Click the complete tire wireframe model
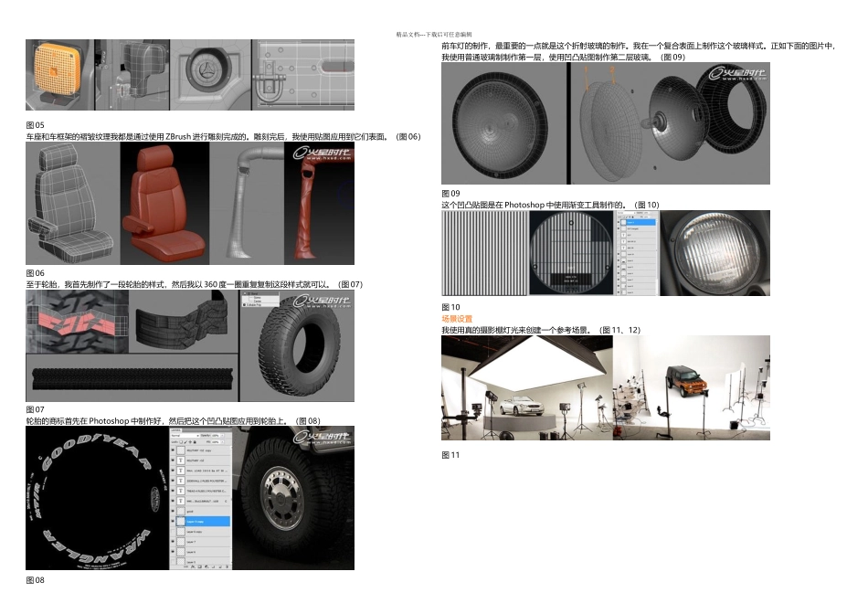This screenshot has width=868, height=614. pyautogui.click(x=297, y=346)
